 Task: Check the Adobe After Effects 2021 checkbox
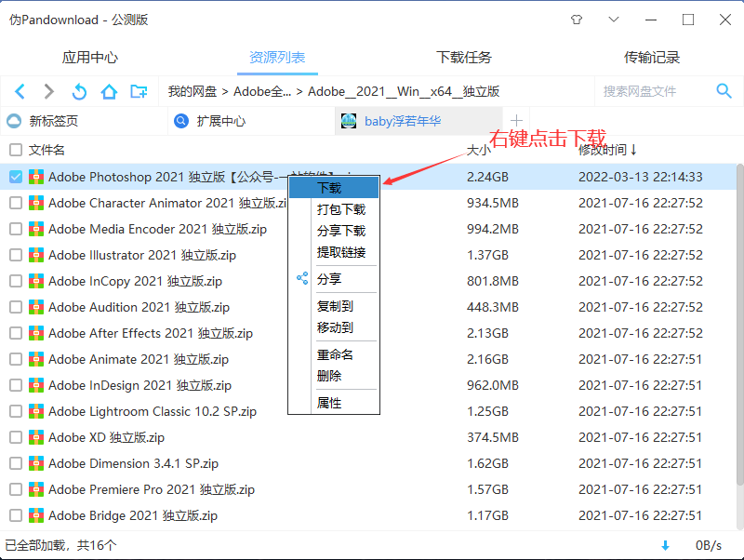pyautogui.click(x=16, y=333)
